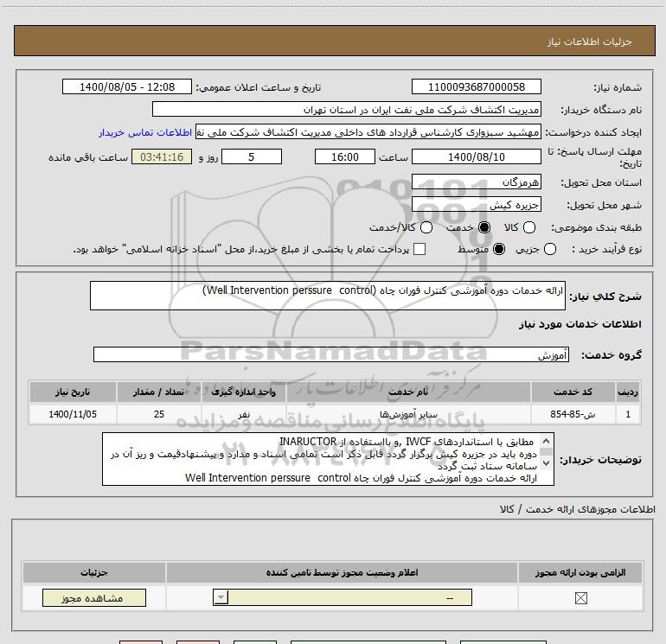
Task: Select the متوسط purchase type radio
Action: coord(499,249)
